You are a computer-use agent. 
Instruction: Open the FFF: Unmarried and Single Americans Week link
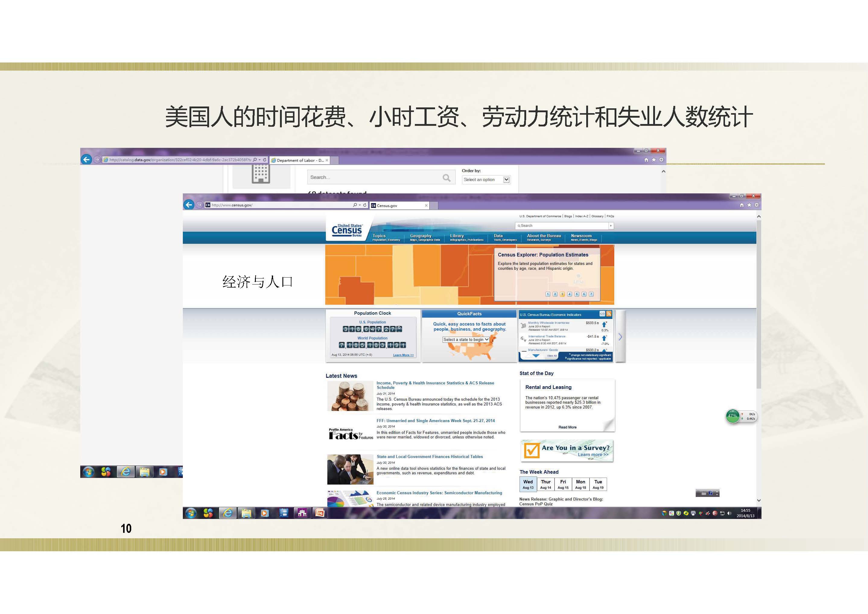coord(436,420)
